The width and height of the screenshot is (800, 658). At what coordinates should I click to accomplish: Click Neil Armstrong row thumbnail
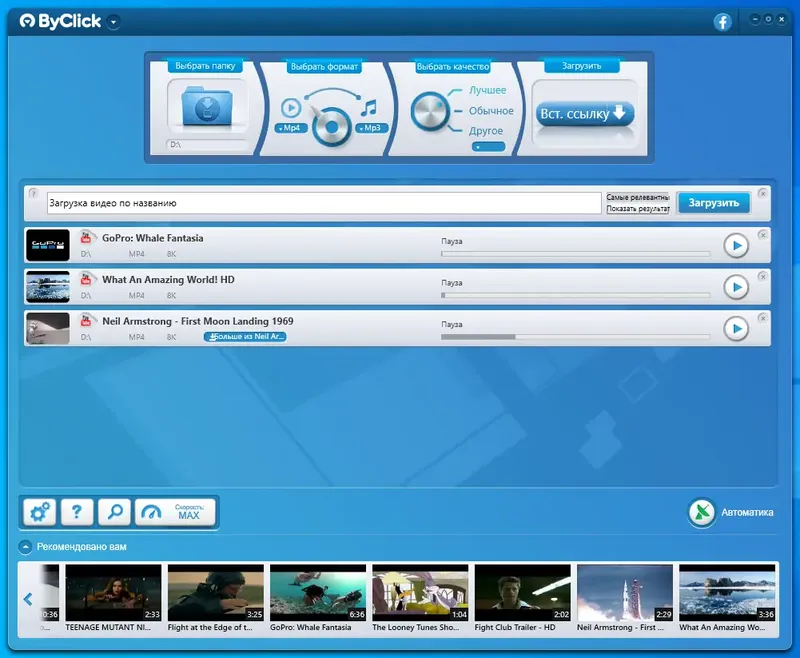pyautogui.click(x=48, y=328)
